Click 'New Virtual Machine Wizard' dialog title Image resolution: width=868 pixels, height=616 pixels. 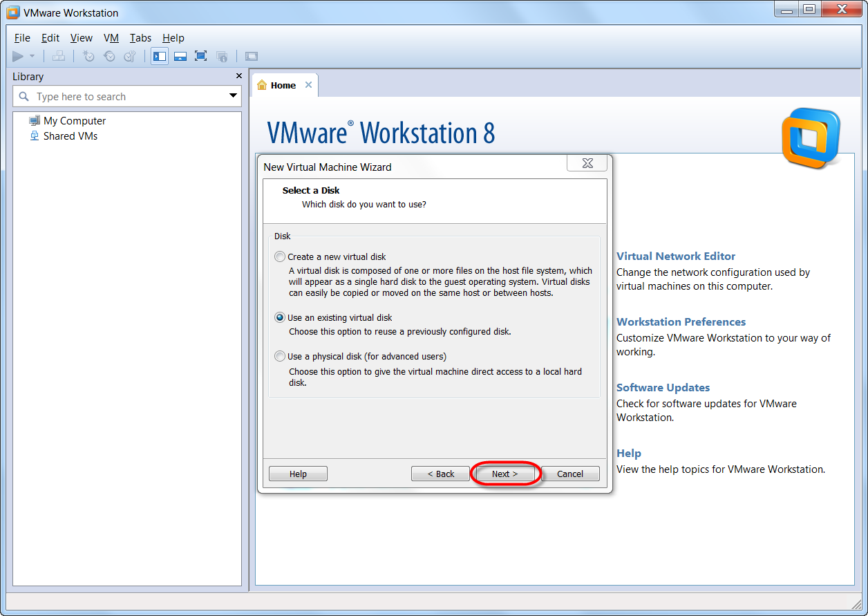(x=328, y=167)
